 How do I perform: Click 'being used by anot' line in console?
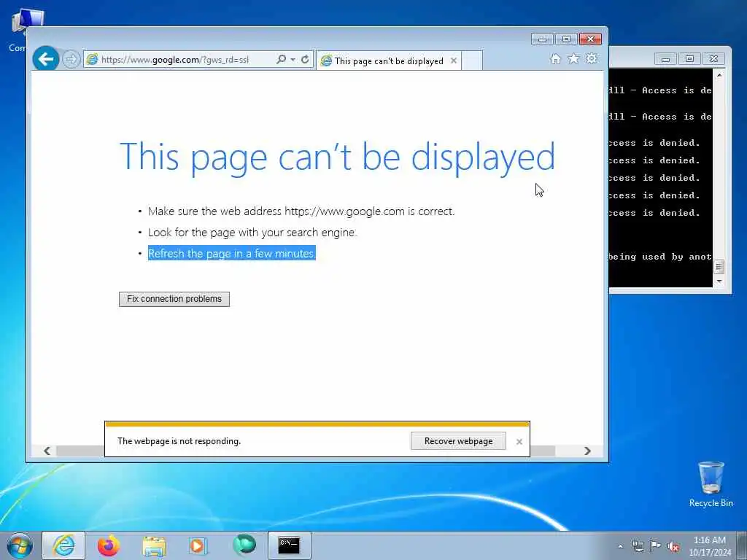click(660, 257)
